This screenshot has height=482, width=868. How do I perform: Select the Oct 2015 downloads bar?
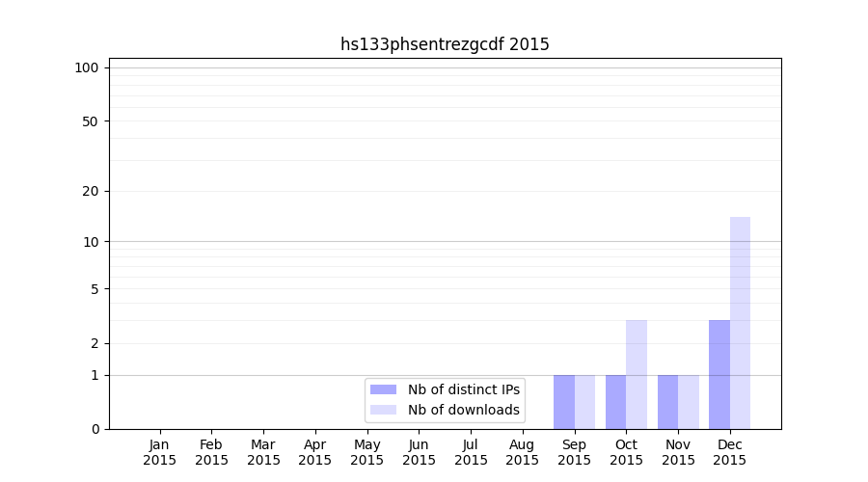tap(637, 374)
